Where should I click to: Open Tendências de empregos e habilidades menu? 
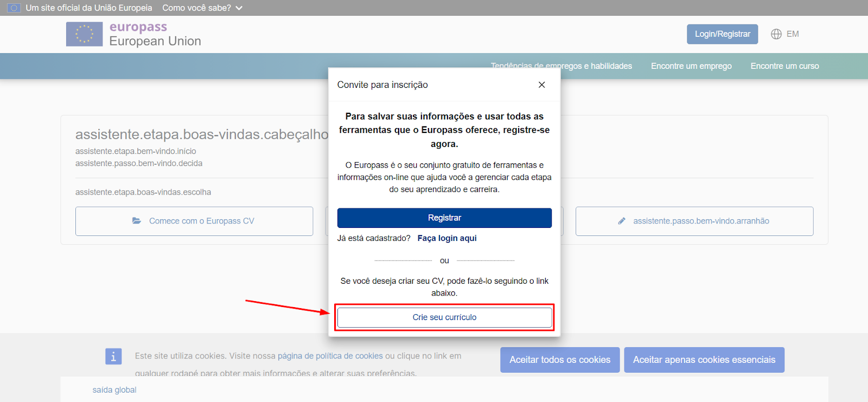561,66
